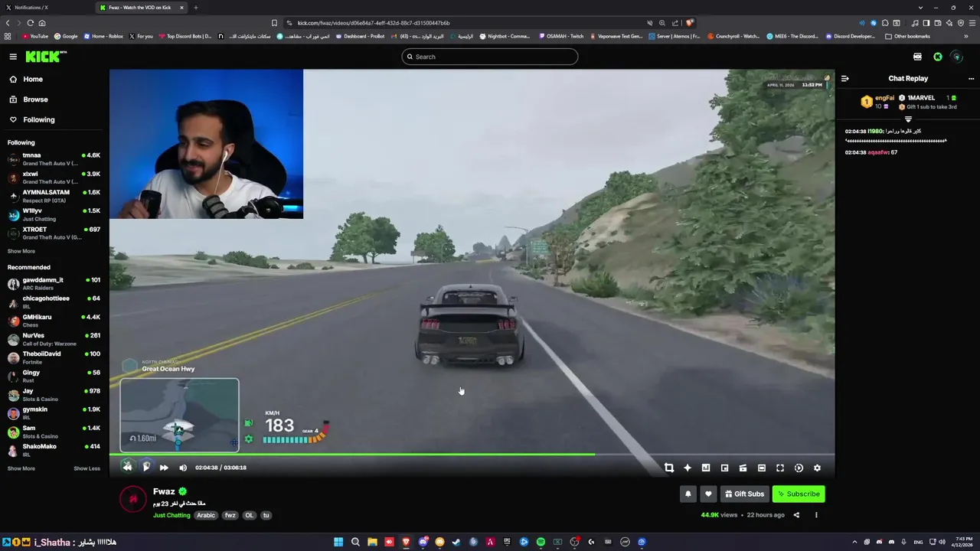Open user profile avatar in header
This screenshot has width=980, height=551.
956,57
